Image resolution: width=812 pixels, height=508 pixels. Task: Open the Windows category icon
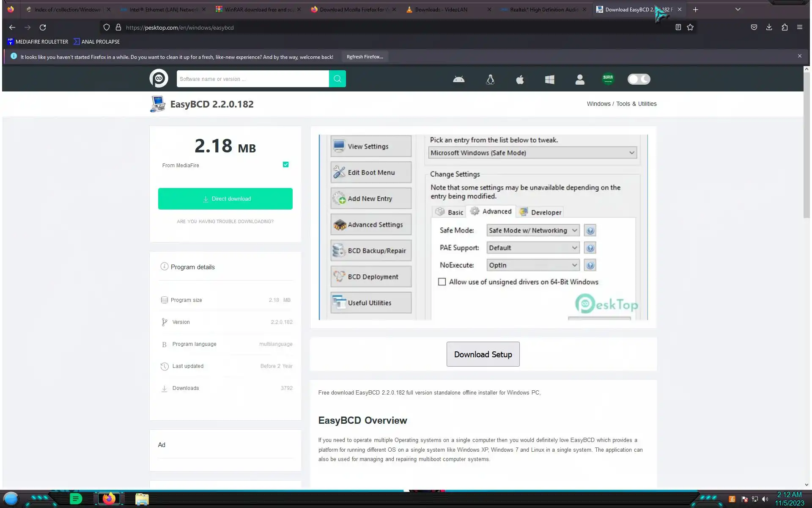(x=549, y=79)
